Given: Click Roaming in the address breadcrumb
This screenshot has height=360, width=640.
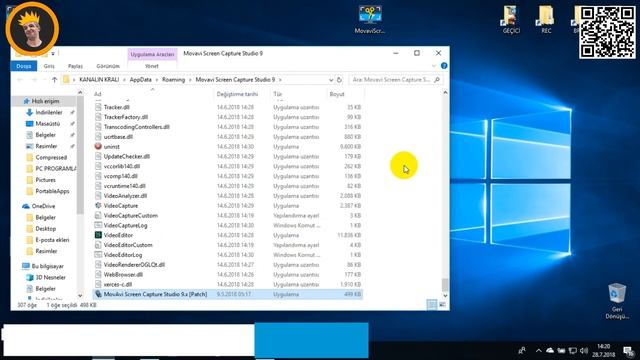Looking at the screenshot, I should 173,80.
